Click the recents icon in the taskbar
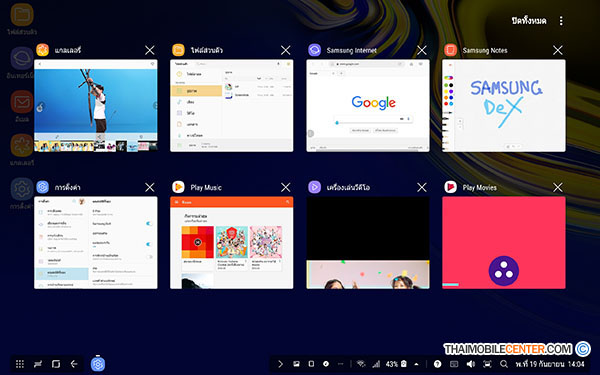The image size is (600, 375). pyautogui.click(x=38, y=364)
